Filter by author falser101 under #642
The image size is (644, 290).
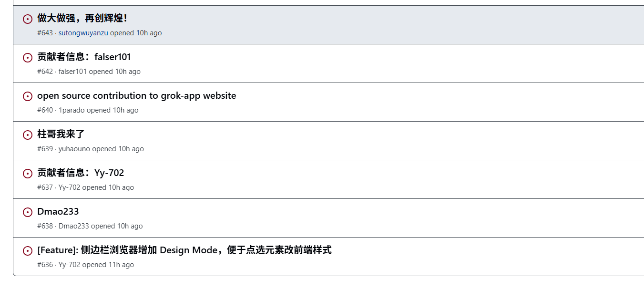72,72
